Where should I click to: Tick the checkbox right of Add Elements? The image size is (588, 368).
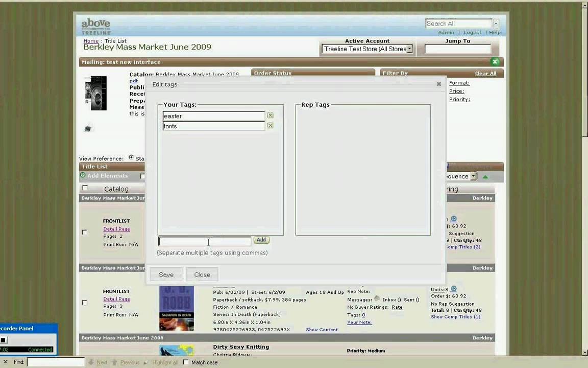coord(142,176)
